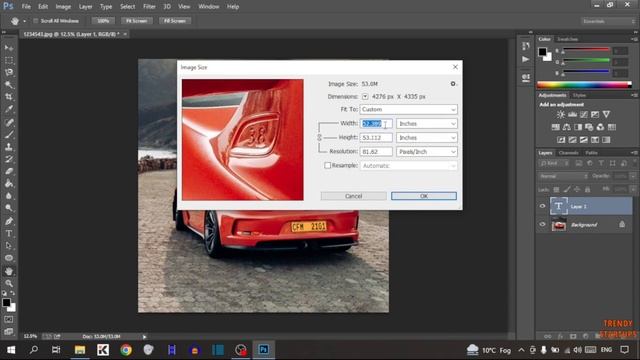
Task: Open the layer Kind filter dropdown
Action: tap(554, 163)
